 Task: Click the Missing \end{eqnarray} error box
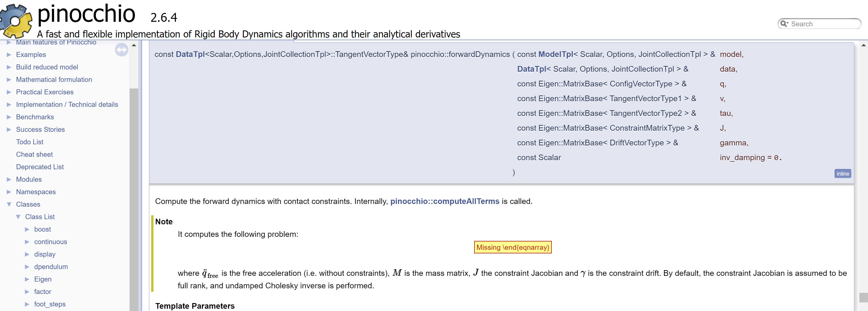513,247
